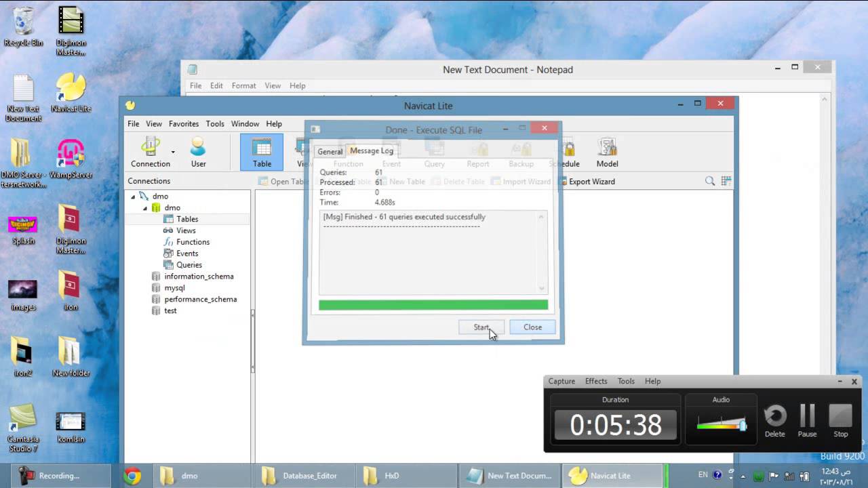Open the Navicat search magnifier icon
This screenshot has width=868, height=488.
(710, 181)
